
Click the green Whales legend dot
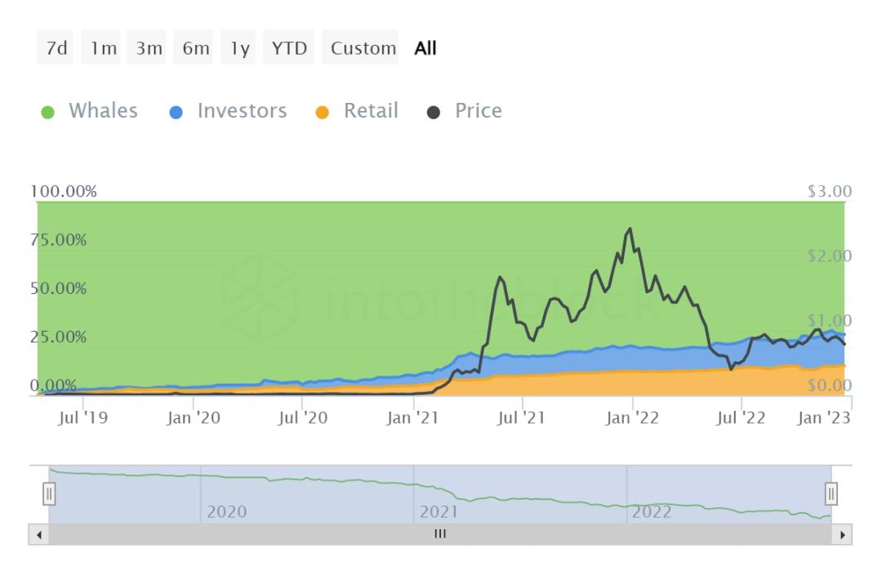point(48,113)
